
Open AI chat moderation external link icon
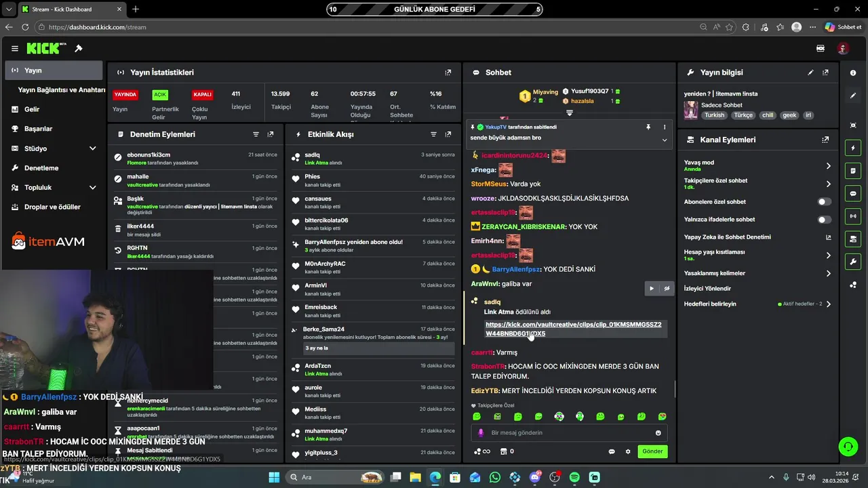click(828, 237)
